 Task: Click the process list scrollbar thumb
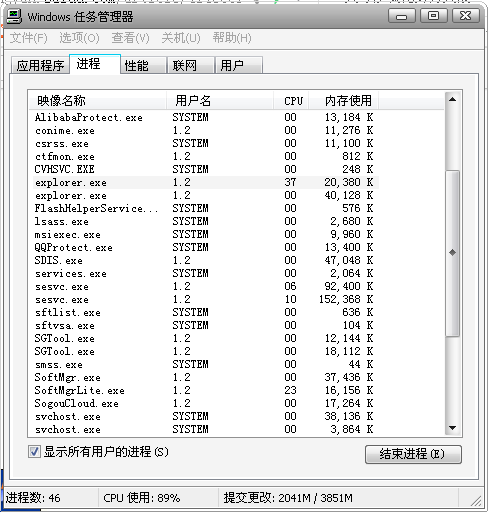[452, 253]
